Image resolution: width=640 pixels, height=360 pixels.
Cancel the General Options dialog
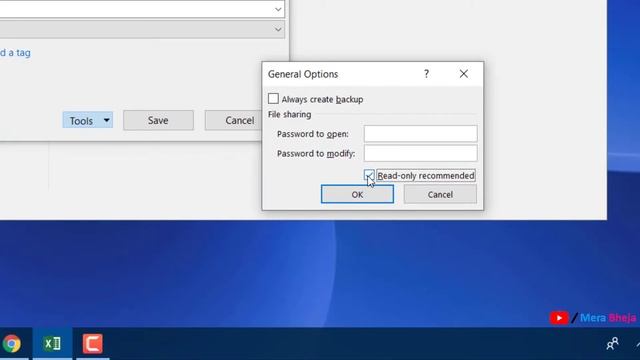[x=440, y=194]
